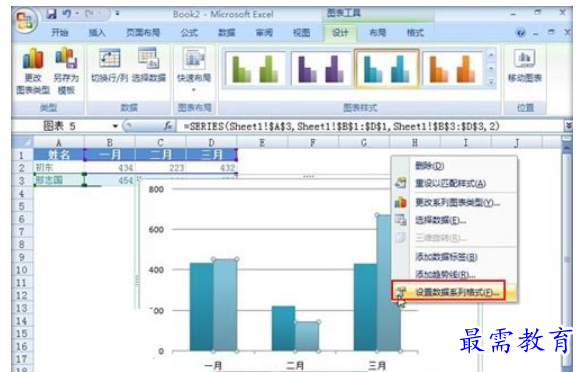The width and height of the screenshot is (581, 372).
Task: Select cell B2 with value 434
Action: click(110, 167)
